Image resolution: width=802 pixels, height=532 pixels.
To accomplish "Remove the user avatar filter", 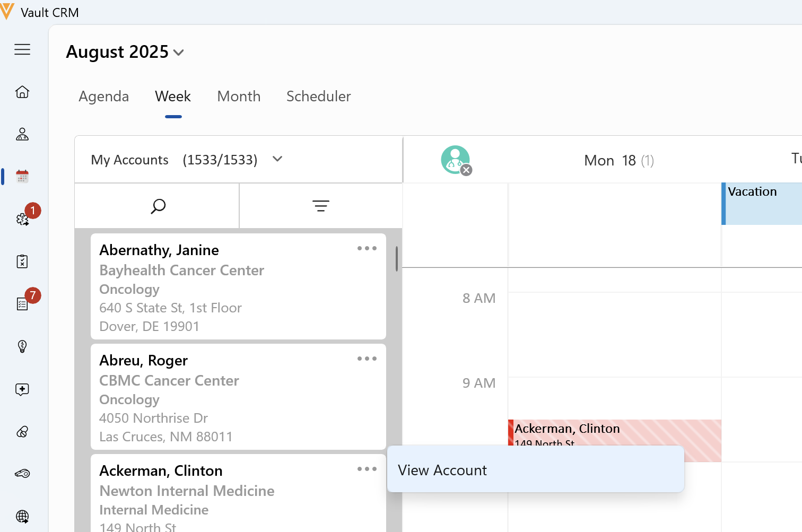I will coord(466,170).
